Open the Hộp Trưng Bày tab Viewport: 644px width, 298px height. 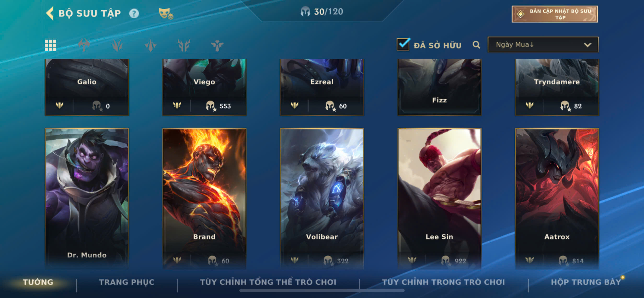[x=586, y=282]
